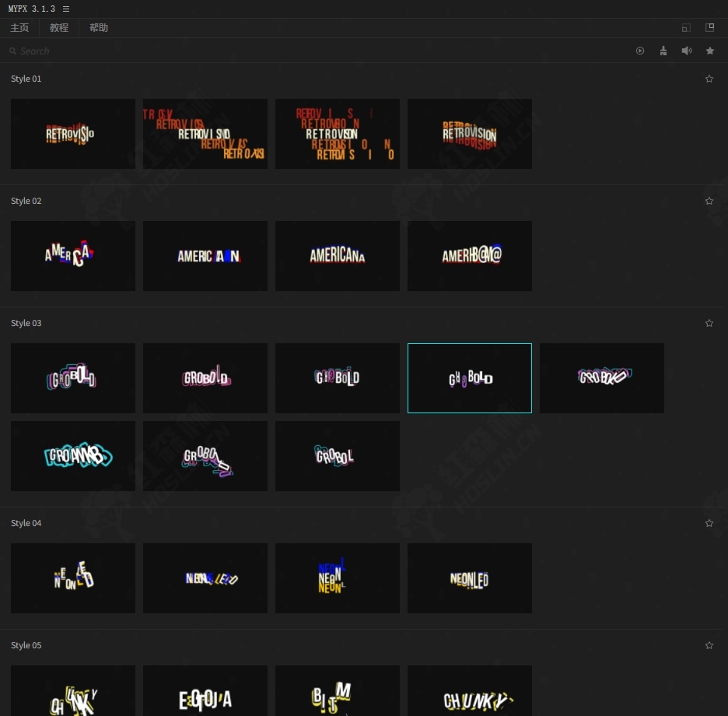Select third Style 05 yellow-white preset

coord(338,691)
